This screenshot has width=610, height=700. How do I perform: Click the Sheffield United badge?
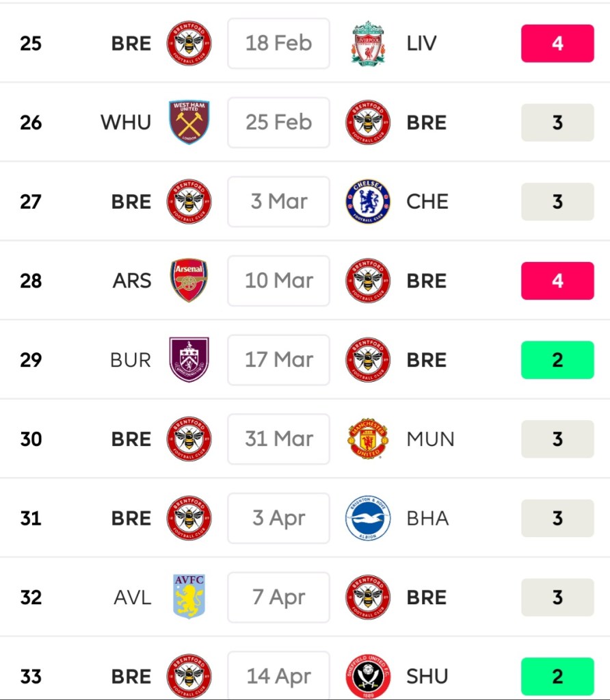[368, 676]
